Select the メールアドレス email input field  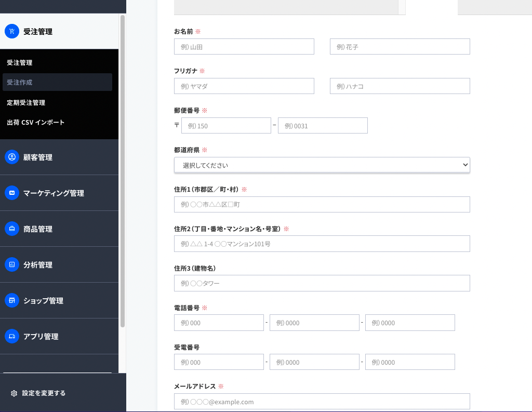[x=322, y=401]
